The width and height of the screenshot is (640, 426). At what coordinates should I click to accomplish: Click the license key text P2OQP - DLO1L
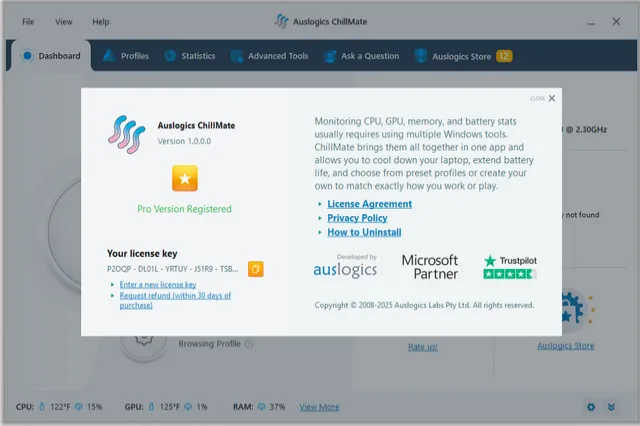[x=172, y=269]
